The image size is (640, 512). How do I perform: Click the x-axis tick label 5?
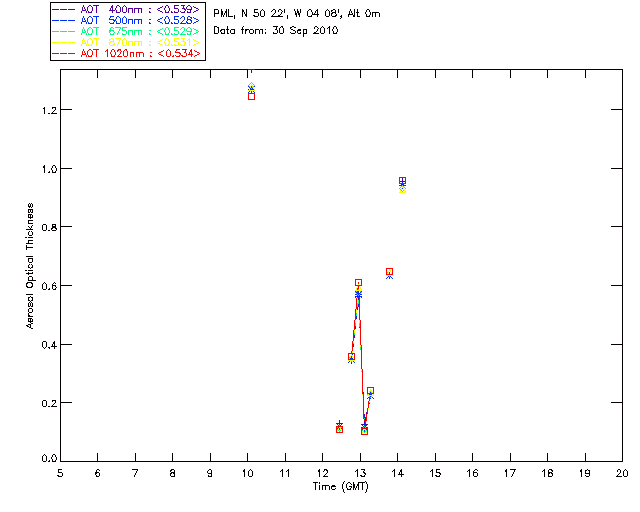pos(60,473)
